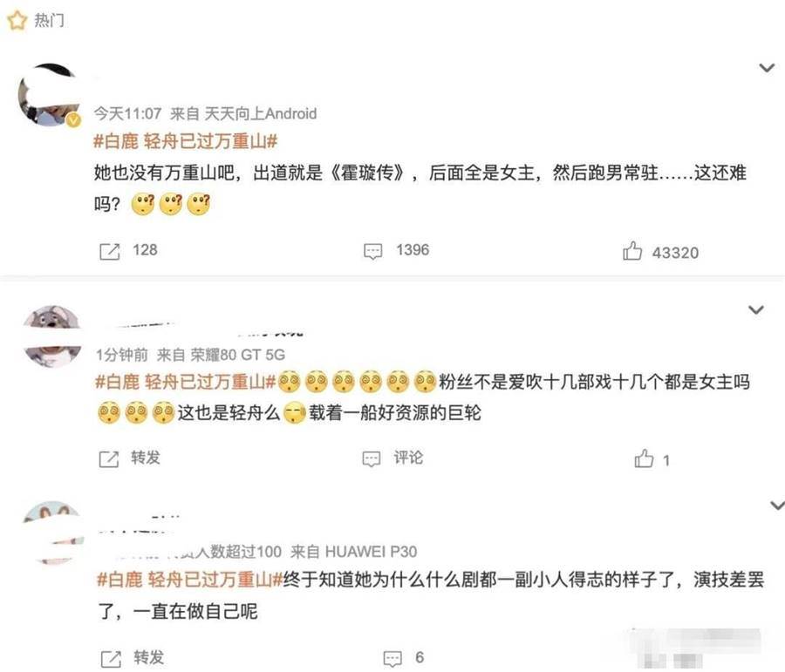Expand the chevron menu on the third post
Image resolution: width=785 pixels, height=672 pixels.
coord(776,506)
